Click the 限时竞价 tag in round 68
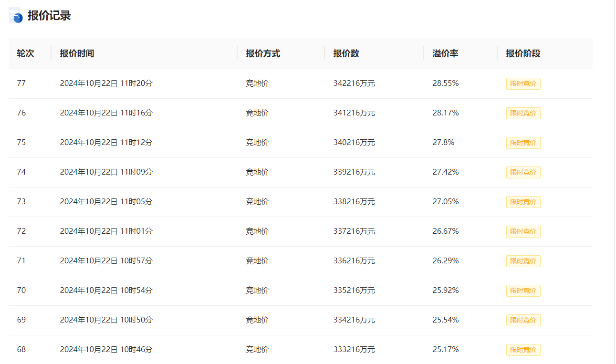 click(523, 350)
